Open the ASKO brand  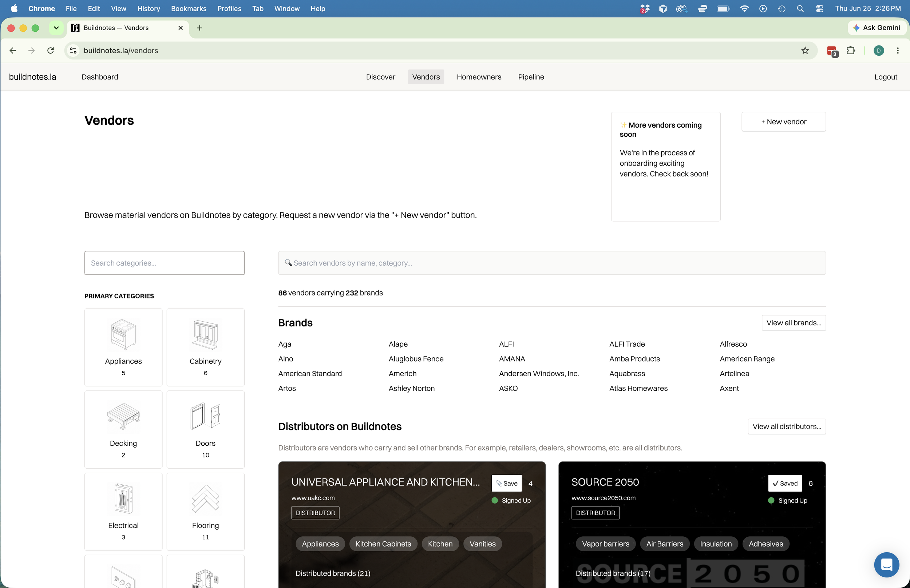[508, 388]
